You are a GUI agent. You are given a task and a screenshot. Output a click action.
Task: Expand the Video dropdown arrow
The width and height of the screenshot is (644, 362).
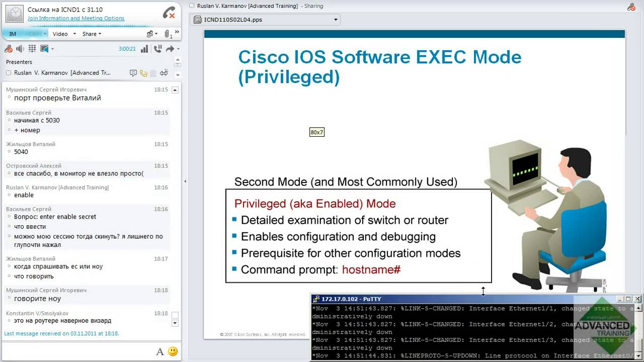click(x=74, y=34)
